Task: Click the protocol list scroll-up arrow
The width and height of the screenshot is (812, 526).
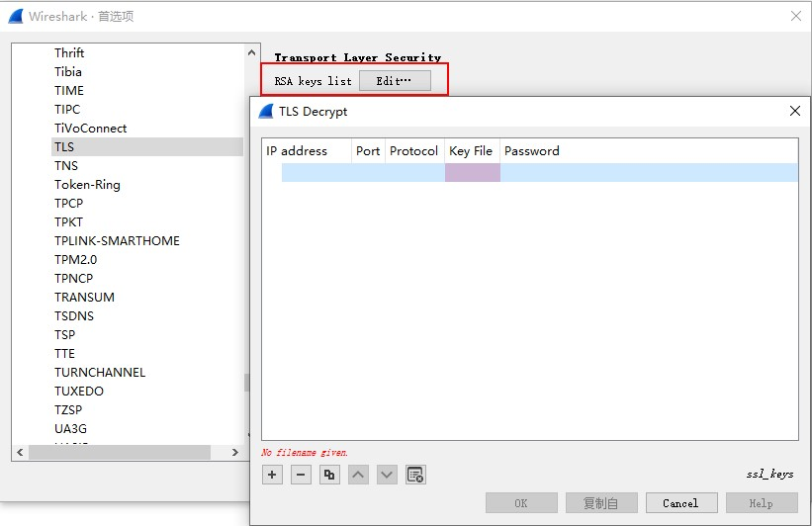Action: click(x=251, y=52)
